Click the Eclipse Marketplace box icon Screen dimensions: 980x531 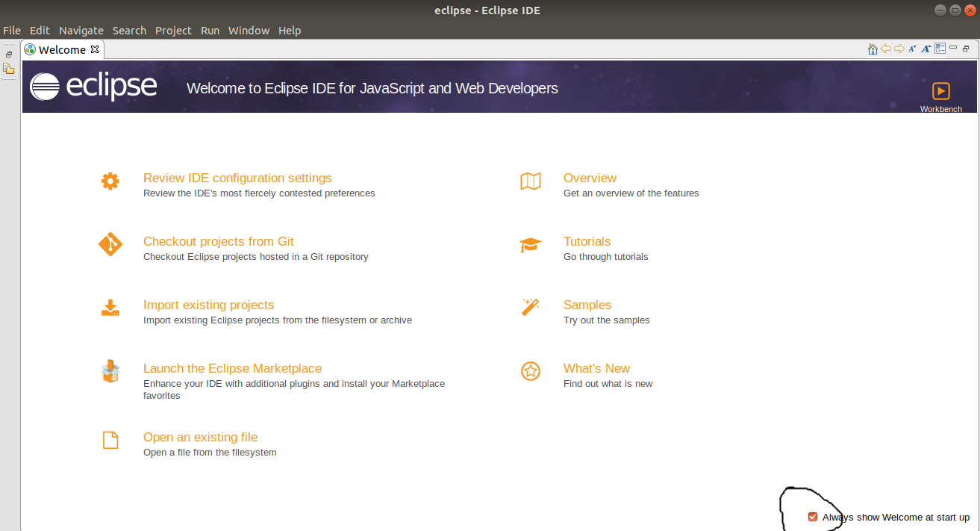(110, 371)
